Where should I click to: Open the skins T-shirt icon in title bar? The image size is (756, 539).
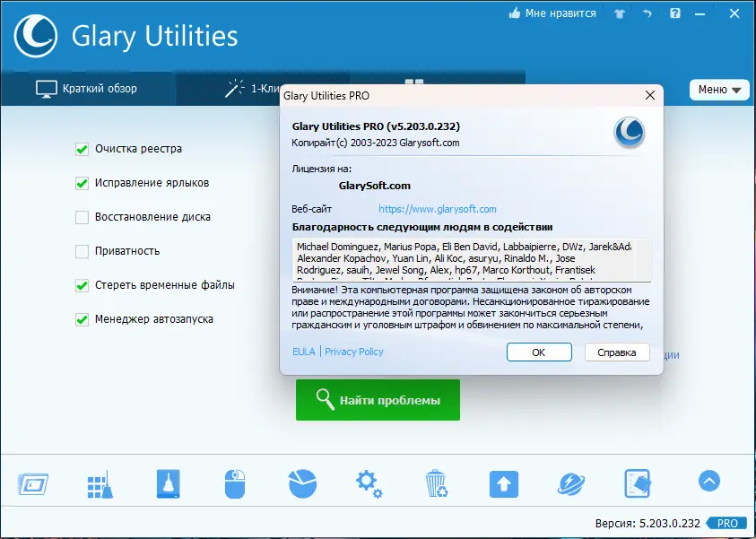tap(620, 13)
